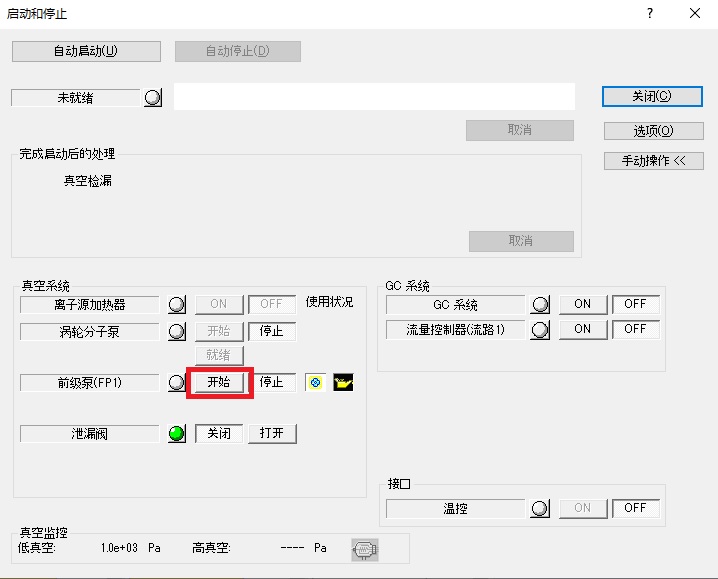The width and height of the screenshot is (718, 579).
Task: Click the GC 系统 status indicator light
Action: [541, 304]
